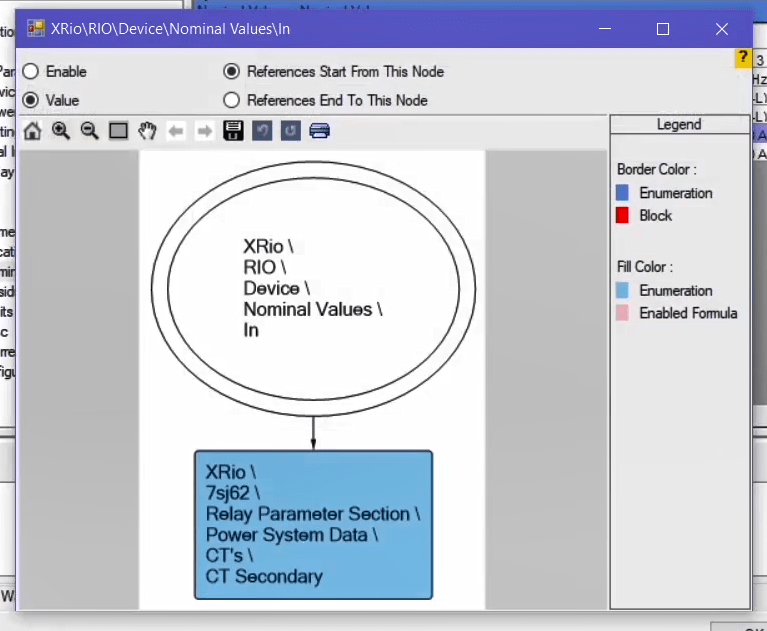Activate the hand pan tool

(147, 131)
